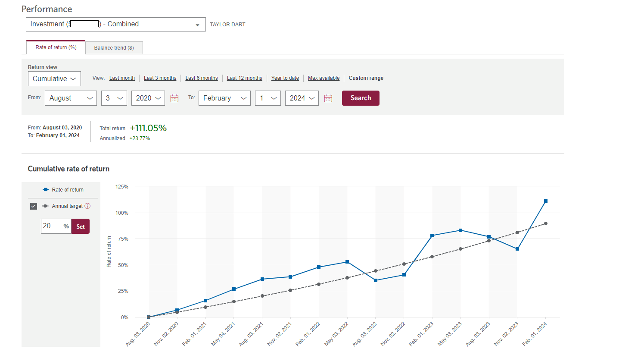
Task: Open the From month August dropdown
Action: 71,98
